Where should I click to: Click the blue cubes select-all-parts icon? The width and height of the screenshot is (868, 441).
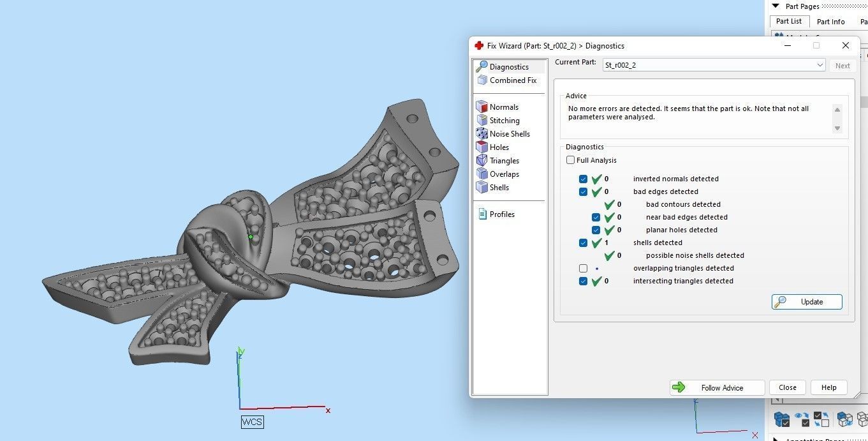click(x=782, y=419)
